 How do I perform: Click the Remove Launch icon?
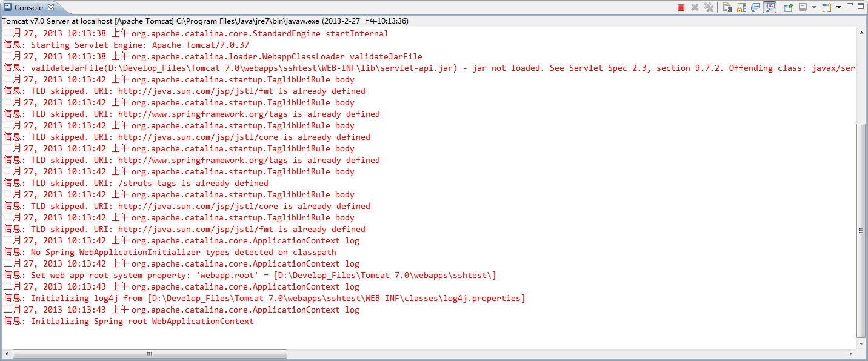[695, 7]
